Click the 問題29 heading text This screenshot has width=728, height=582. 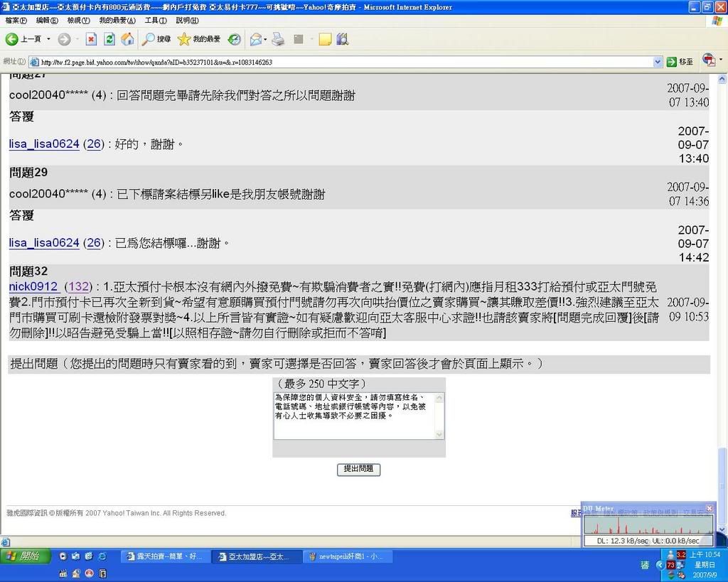tap(28, 173)
